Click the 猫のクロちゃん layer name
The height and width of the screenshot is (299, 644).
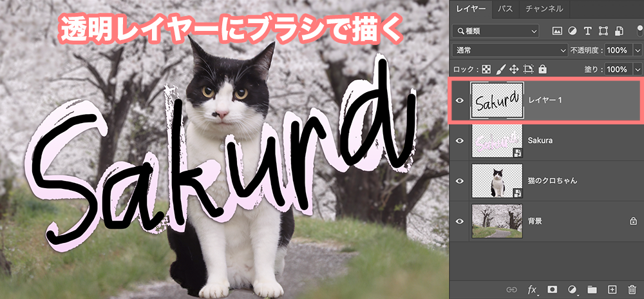coord(553,180)
